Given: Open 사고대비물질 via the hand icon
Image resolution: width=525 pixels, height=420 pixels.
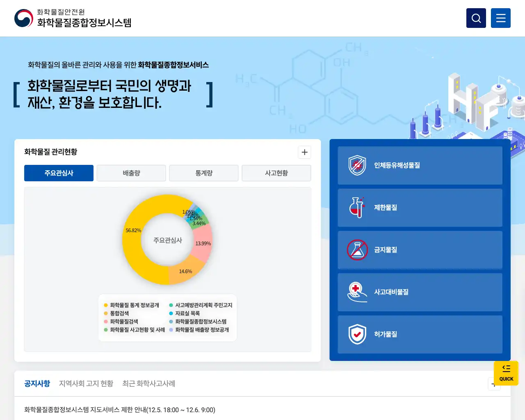Looking at the screenshot, I should pos(356,292).
